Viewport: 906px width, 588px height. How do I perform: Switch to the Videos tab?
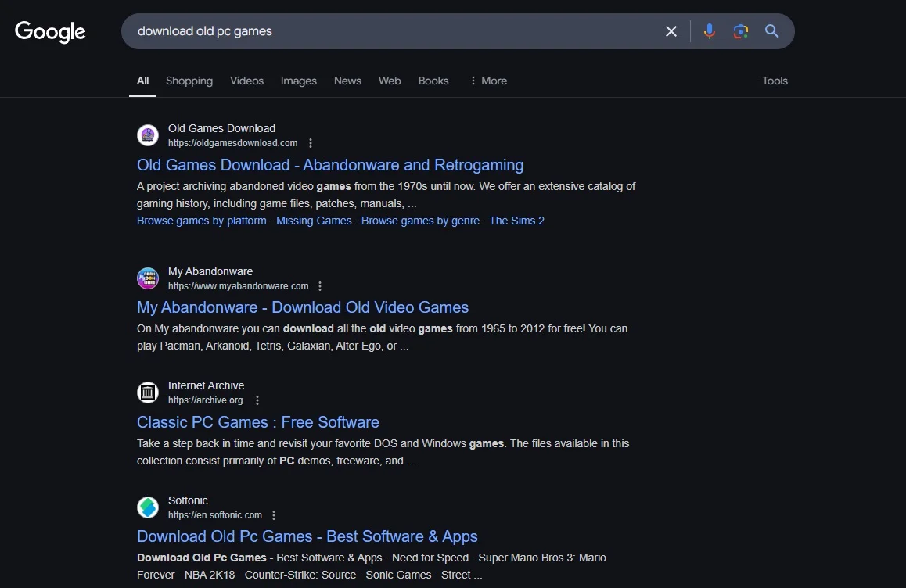tap(246, 81)
